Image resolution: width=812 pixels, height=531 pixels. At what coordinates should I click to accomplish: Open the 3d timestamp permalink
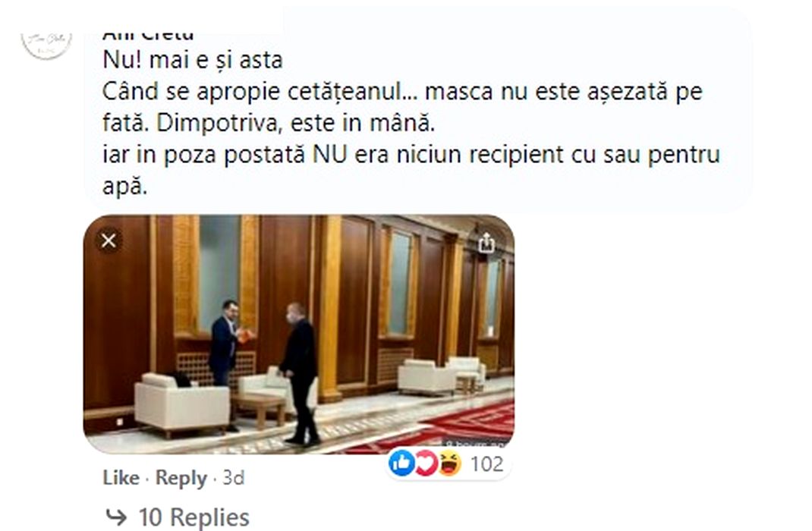pos(234,478)
